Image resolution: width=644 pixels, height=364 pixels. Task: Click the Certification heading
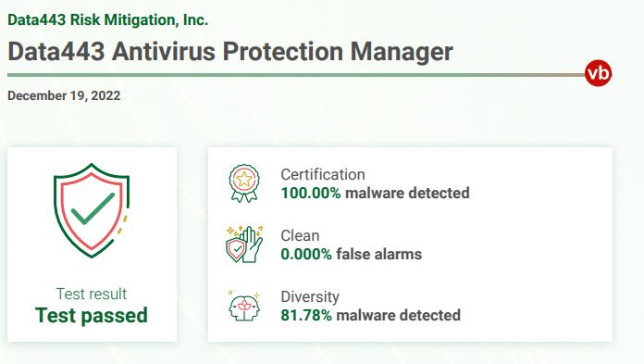(323, 174)
